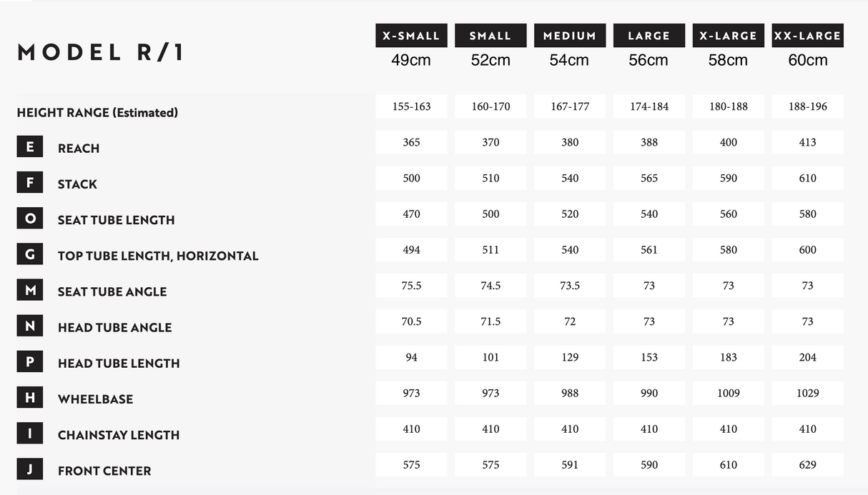Click the P badge for Head Tube Length
The height and width of the screenshot is (495, 868).
tap(30, 362)
